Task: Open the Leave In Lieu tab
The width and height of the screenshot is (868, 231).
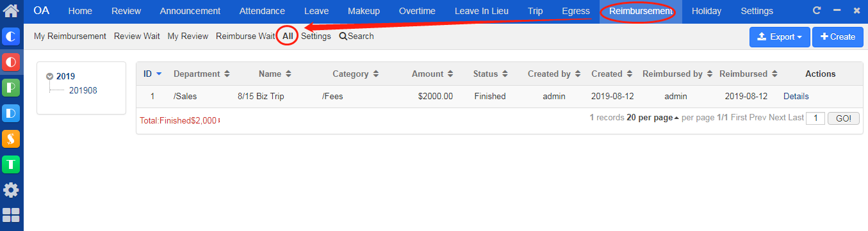Action: [482, 11]
